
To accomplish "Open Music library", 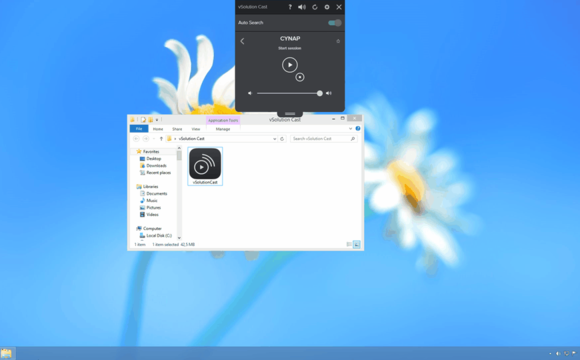I will click(x=152, y=201).
